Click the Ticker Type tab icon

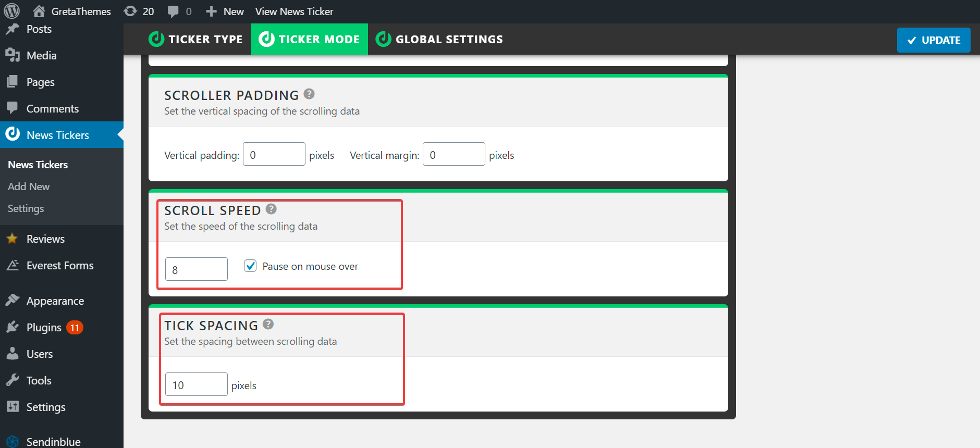pyautogui.click(x=156, y=39)
